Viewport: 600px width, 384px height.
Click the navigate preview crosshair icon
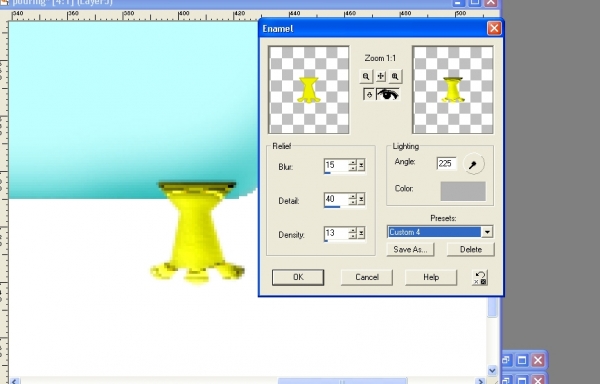pyautogui.click(x=381, y=76)
